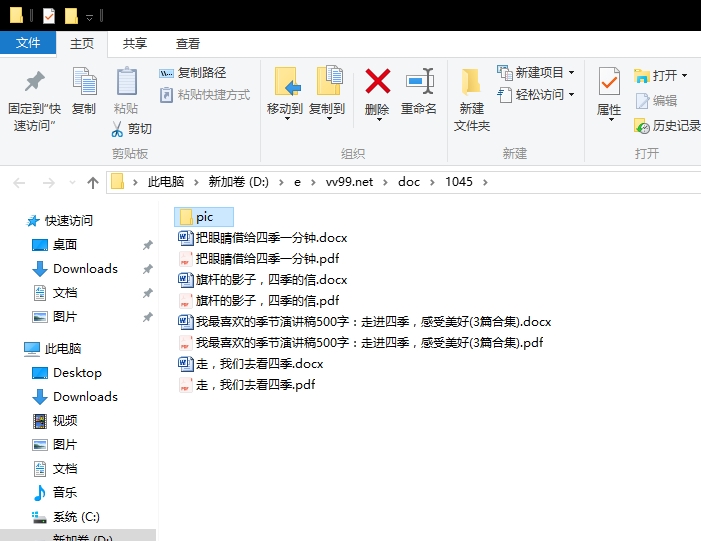This screenshot has height=541, width=701.
Task: Click the Forward navigation arrow
Action: pos(48,182)
